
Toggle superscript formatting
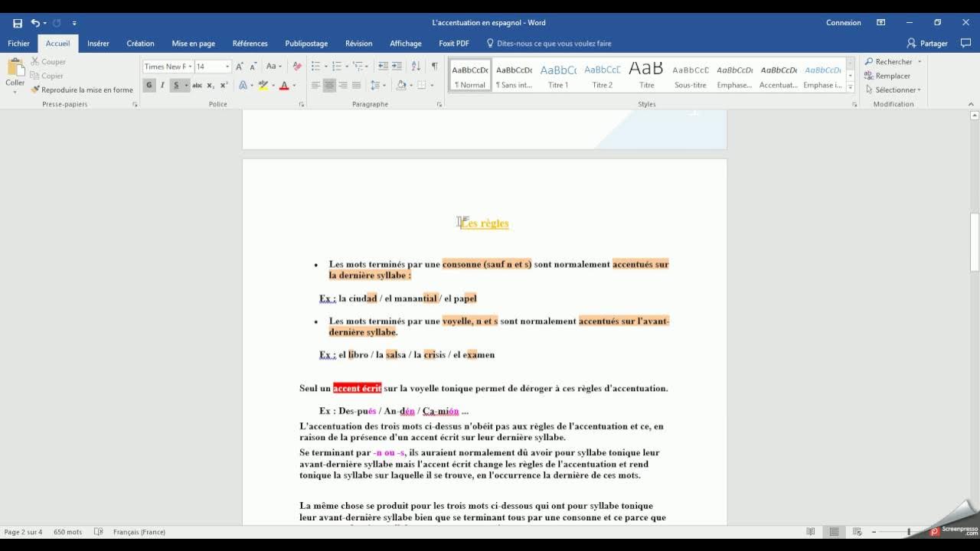(x=224, y=85)
